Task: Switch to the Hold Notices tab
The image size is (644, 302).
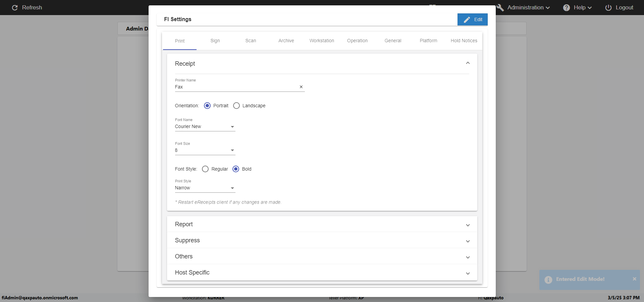Action: point(464,41)
